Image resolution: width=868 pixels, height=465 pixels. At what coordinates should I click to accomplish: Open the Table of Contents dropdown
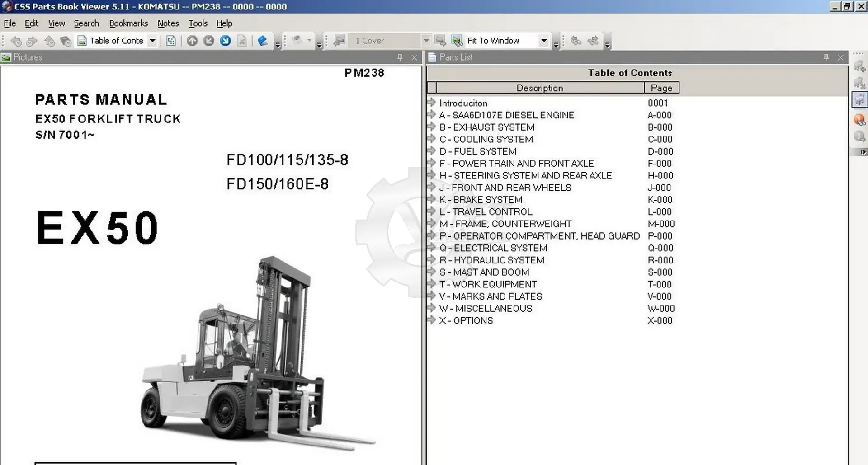(153, 41)
